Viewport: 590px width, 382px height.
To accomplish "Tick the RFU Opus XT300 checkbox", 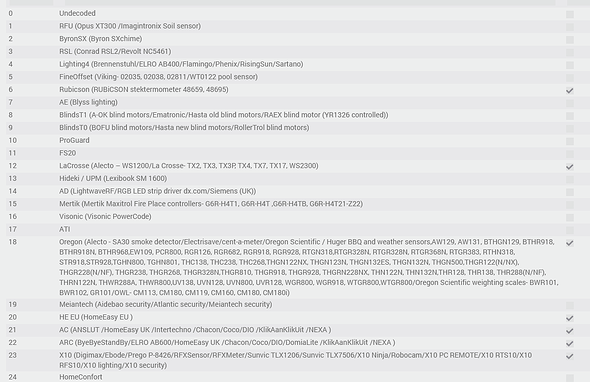I will click(570, 27).
